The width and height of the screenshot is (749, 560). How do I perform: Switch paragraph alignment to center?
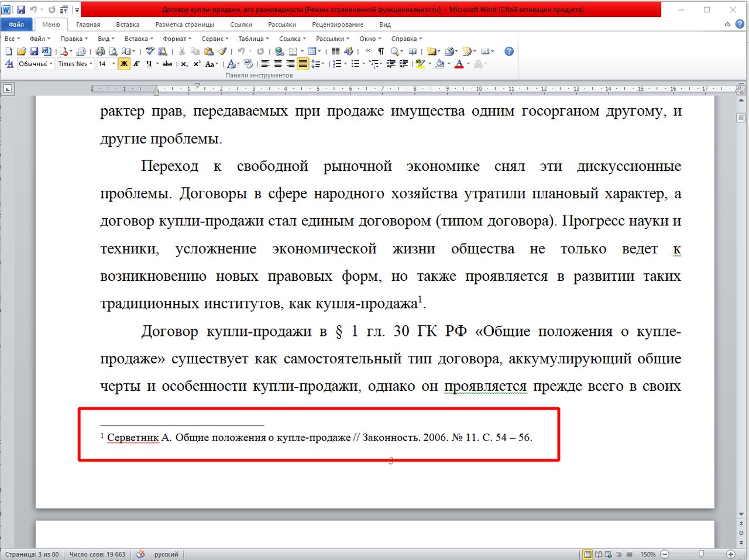tap(277, 64)
